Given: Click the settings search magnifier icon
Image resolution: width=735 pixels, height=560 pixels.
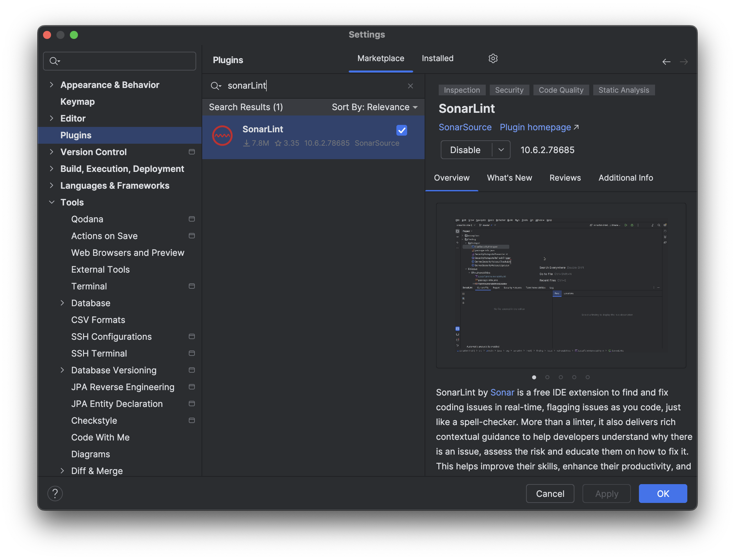Looking at the screenshot, I should click(54, 61).
